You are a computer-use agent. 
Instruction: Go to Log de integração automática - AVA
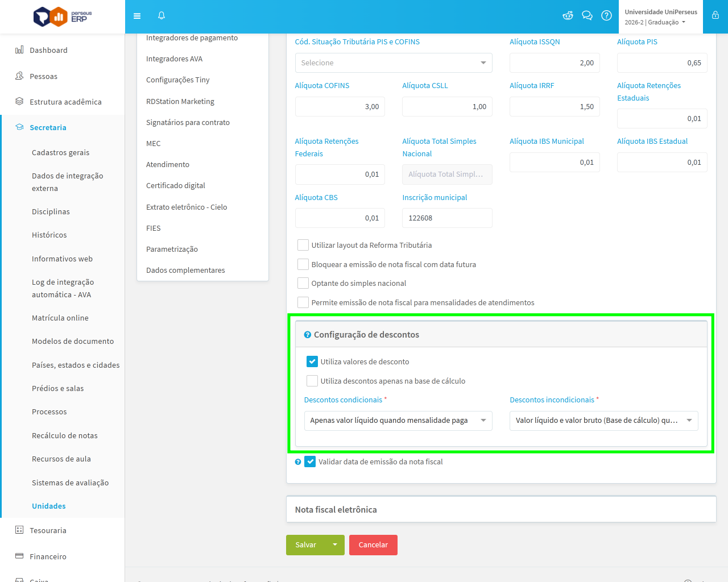63,288
